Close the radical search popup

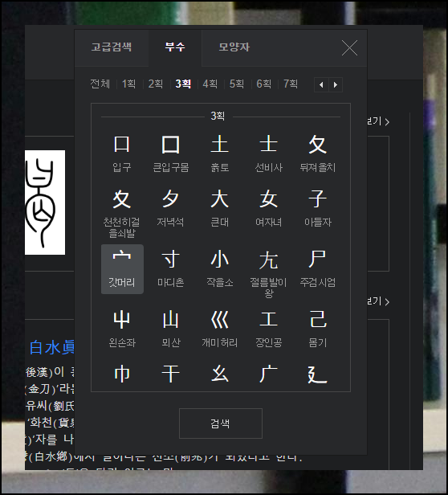click(349, 48)
